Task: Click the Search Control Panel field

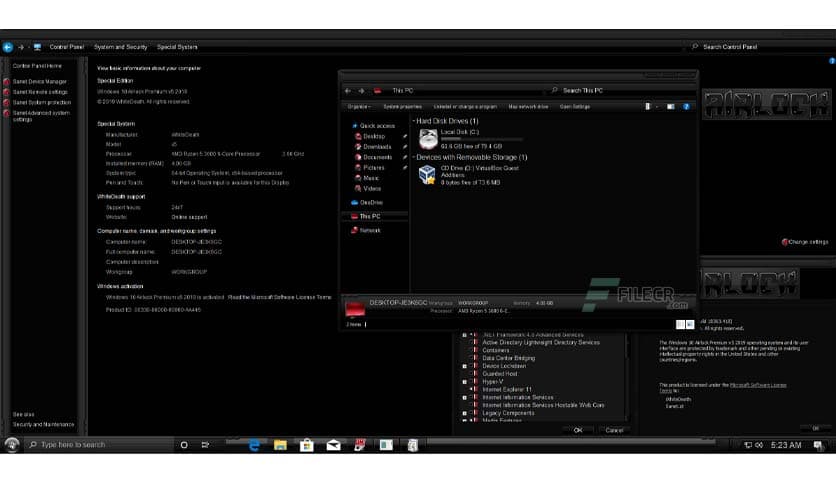Action: [x=760, y=47]
